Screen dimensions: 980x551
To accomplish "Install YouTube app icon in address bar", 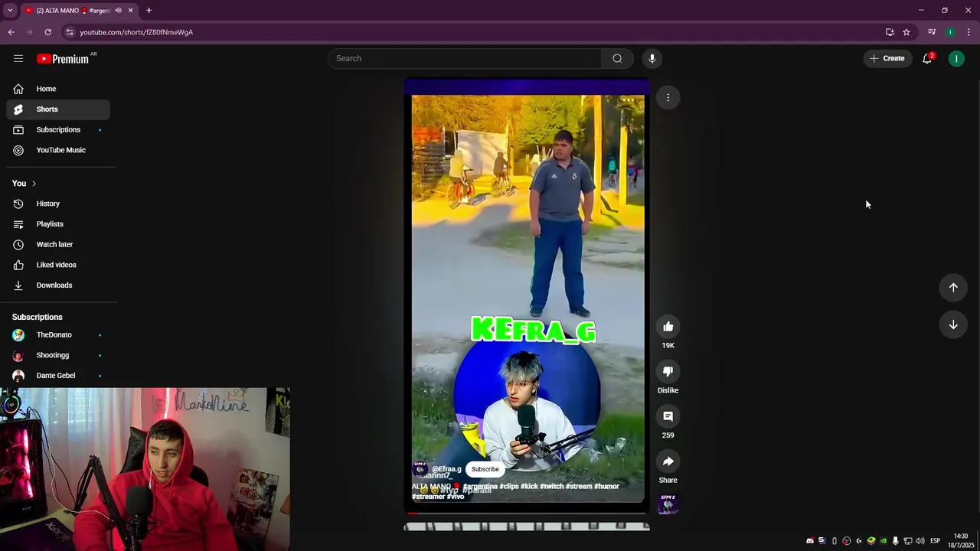I will pos(890,32).
